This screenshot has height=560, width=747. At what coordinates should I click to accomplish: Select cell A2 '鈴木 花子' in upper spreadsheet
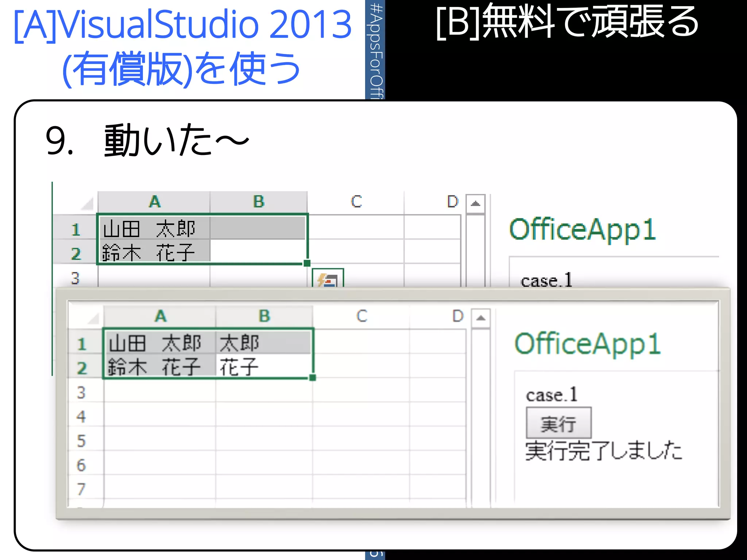(154, 252)
